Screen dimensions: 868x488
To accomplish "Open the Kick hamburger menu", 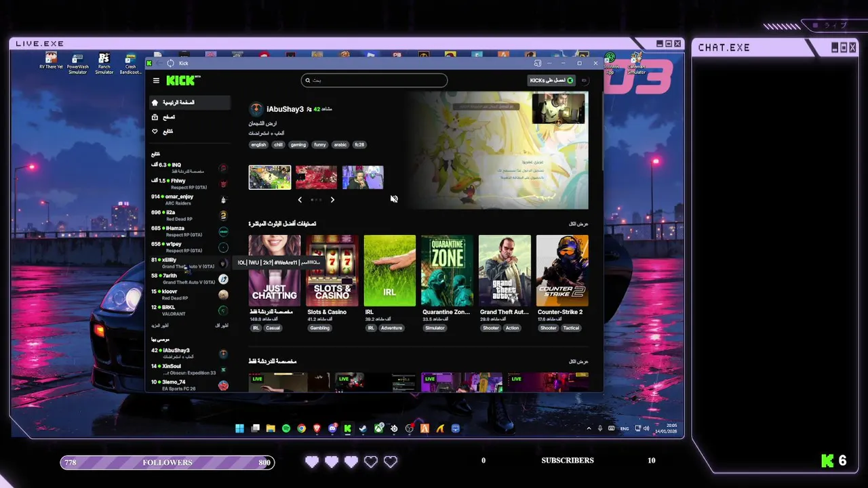I will pos(156,81).
